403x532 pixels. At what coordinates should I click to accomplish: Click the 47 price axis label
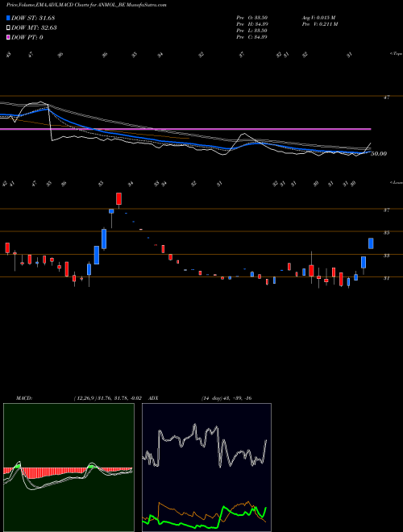click(386, 98)
